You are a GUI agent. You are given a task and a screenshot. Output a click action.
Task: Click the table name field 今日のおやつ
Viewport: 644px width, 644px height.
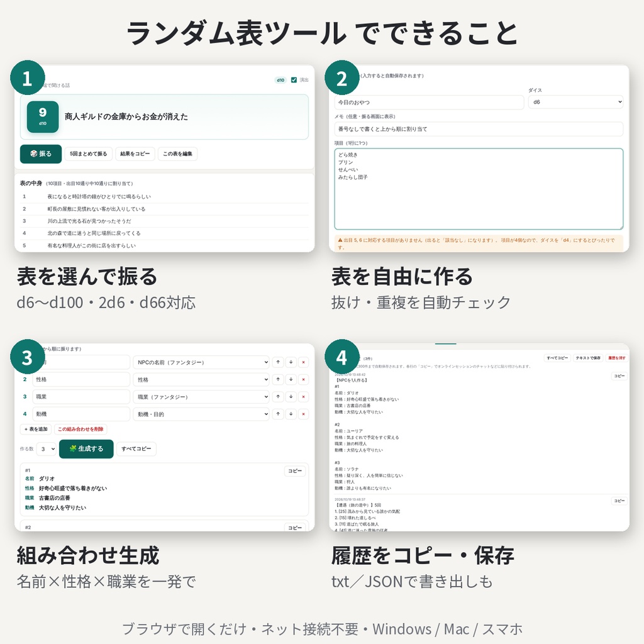429,103
